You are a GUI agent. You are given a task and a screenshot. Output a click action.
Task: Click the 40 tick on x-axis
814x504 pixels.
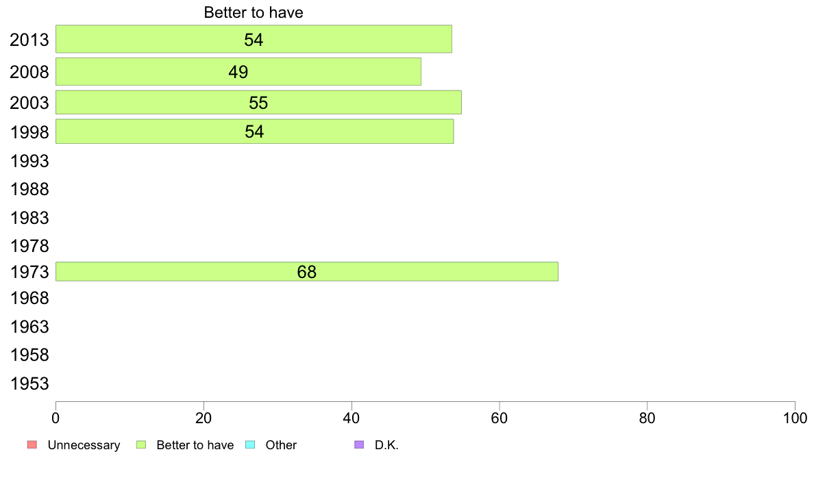351,418
